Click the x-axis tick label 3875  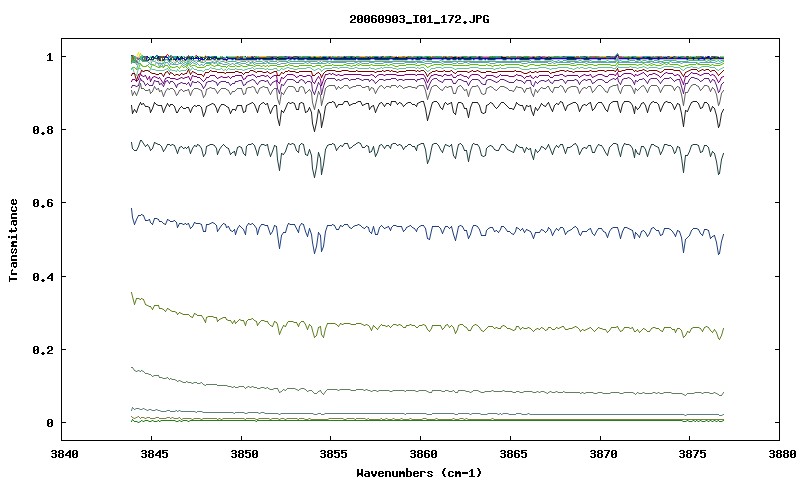(x=690, y=453)
